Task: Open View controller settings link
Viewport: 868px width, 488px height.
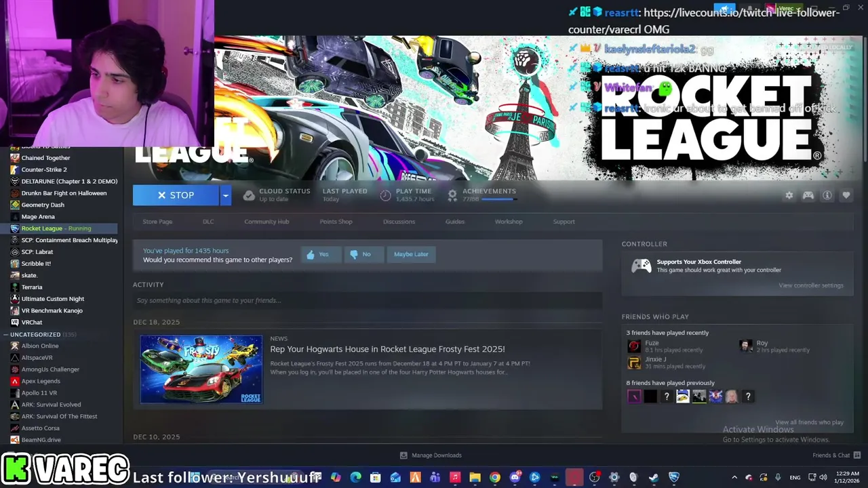Action: [x=811, y=285]
